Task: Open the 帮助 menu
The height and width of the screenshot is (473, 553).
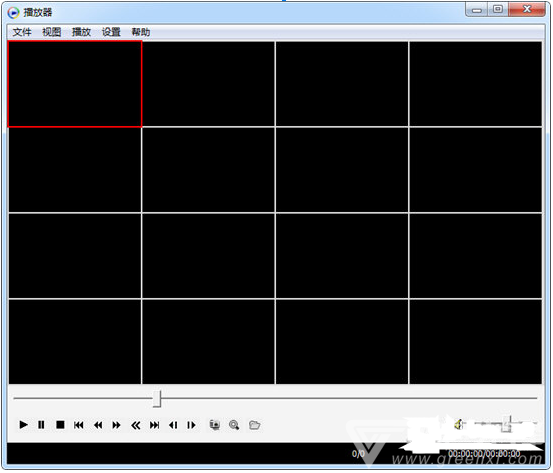Action: (141, 32)
